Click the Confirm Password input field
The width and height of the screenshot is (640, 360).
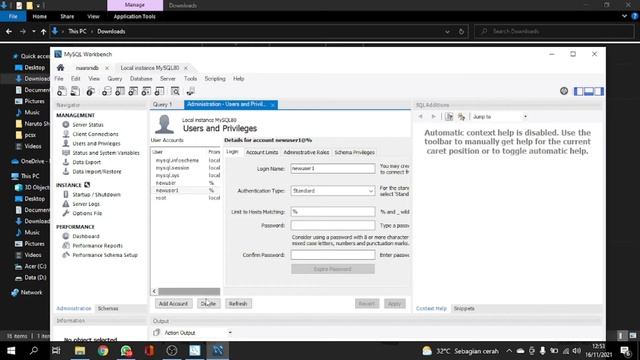tap(333, 255)
